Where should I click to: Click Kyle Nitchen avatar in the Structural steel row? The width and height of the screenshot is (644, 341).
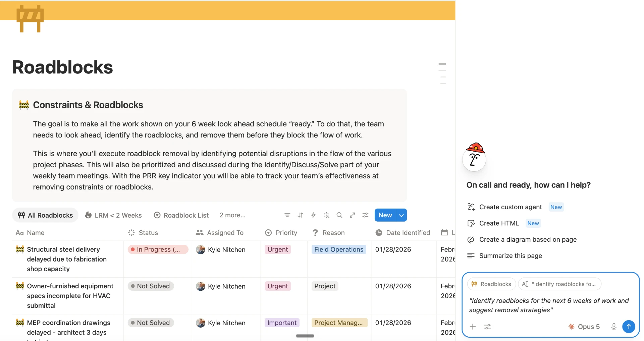point(201,250)
